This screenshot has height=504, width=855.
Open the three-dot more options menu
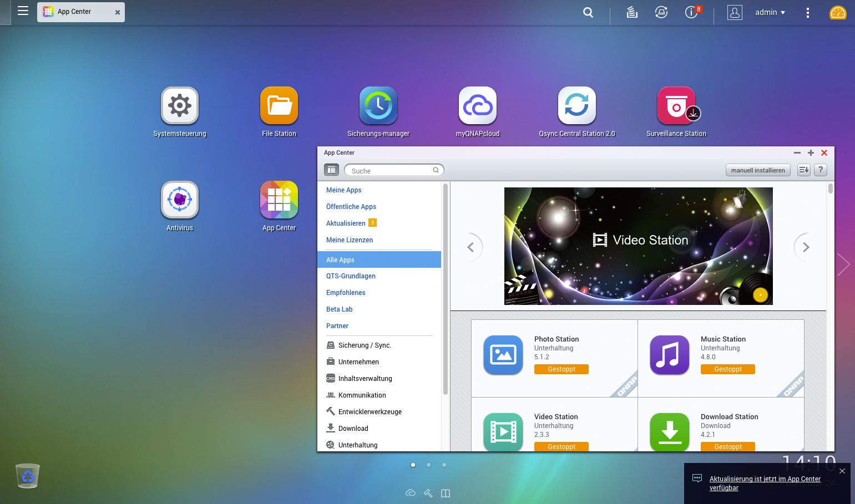(x=807, y=12)
